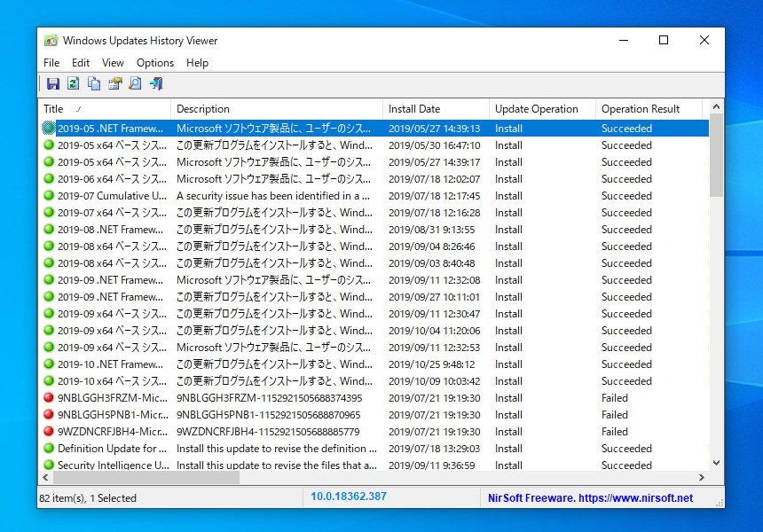Click the horizontal scrollbar right arrow
The height and width of the screenshot is (532, 763).
[x=702, y=478]
